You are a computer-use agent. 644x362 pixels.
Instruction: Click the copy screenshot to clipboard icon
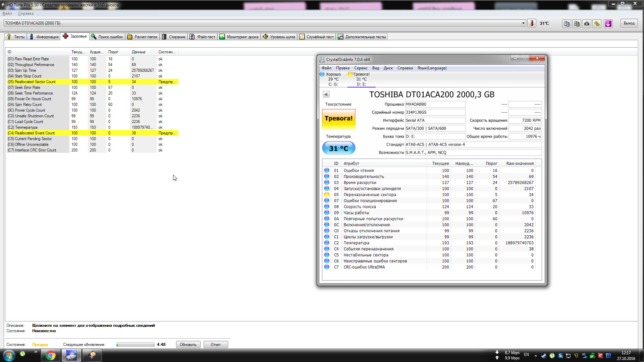click(577, 23)
